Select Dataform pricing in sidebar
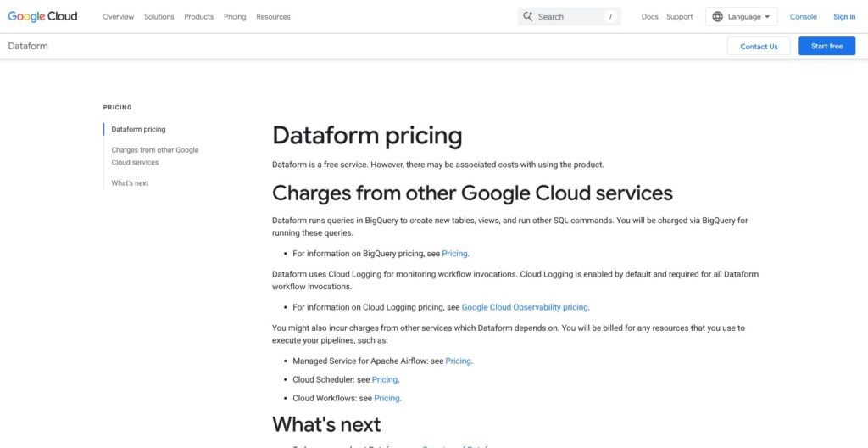This screenshot has width=868, height=448. point(138,129)
